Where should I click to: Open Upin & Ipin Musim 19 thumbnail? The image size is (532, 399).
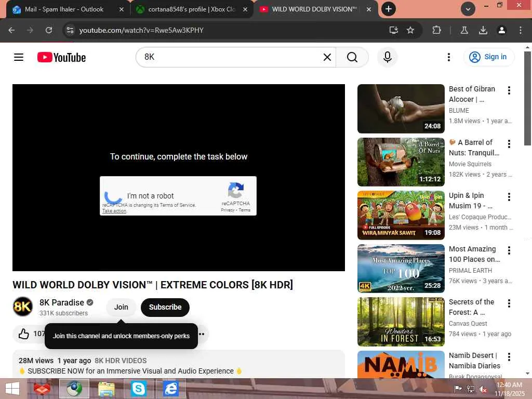click(x=401, y=215)
